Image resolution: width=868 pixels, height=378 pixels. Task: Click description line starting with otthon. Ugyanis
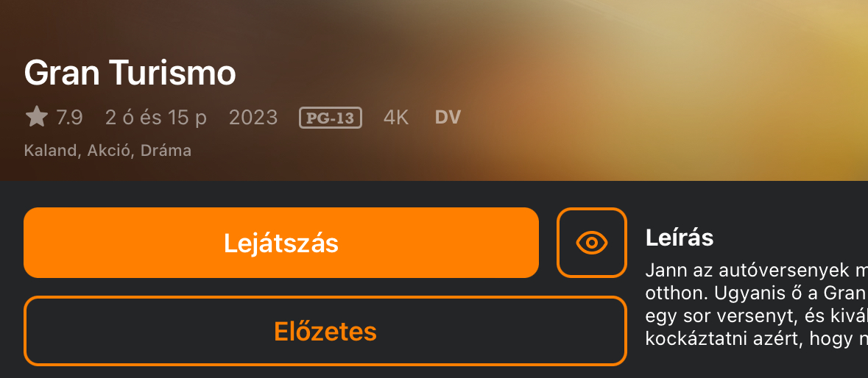[x=756, y=293]
